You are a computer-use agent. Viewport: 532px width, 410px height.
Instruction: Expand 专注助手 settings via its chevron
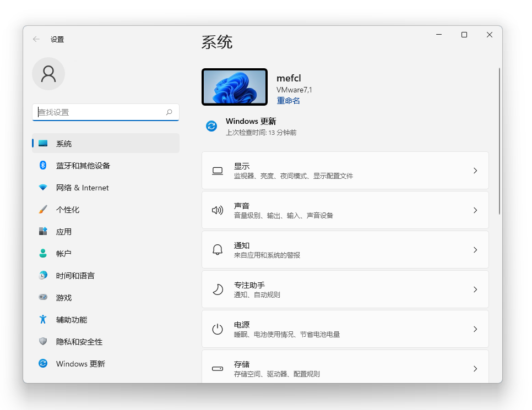(475, 289)
